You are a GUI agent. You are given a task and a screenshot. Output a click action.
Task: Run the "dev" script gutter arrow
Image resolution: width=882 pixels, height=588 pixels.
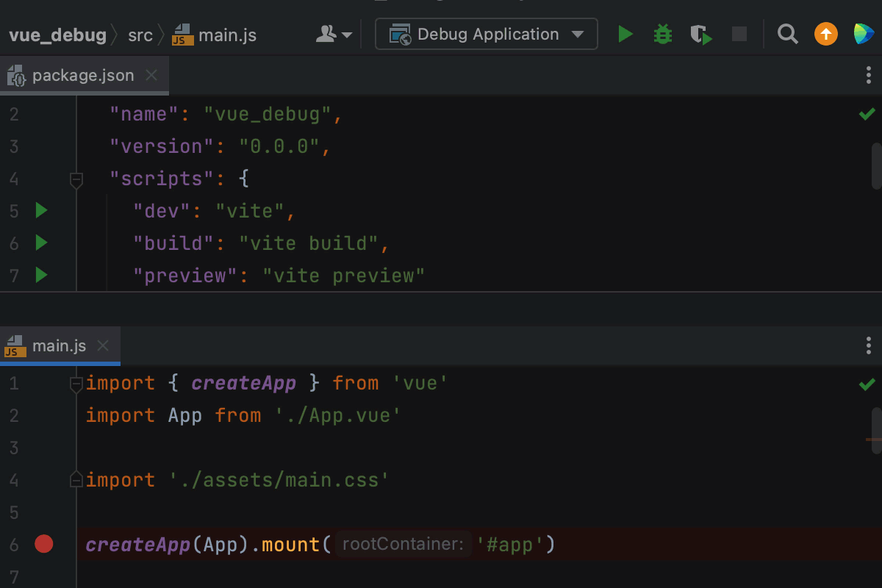click(x=41, y=211)
